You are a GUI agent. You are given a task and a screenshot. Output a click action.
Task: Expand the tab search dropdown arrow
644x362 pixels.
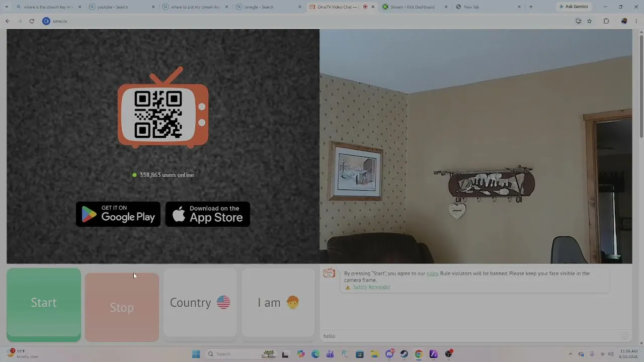pos(7,7)
